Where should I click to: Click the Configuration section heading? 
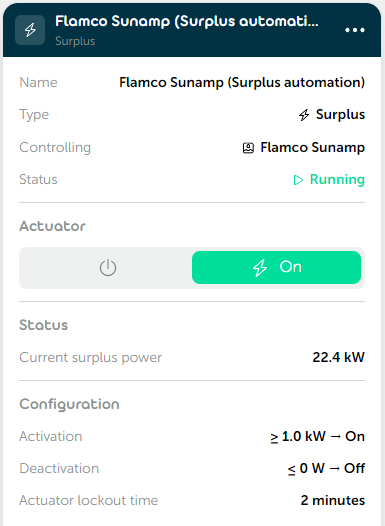pyautogui.click(x=69, y=405)
